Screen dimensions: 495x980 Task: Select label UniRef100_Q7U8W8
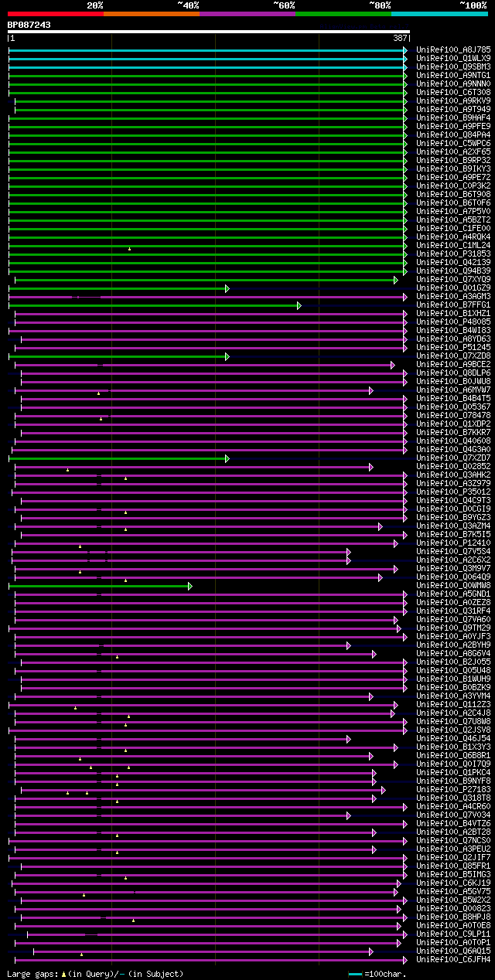453,721
